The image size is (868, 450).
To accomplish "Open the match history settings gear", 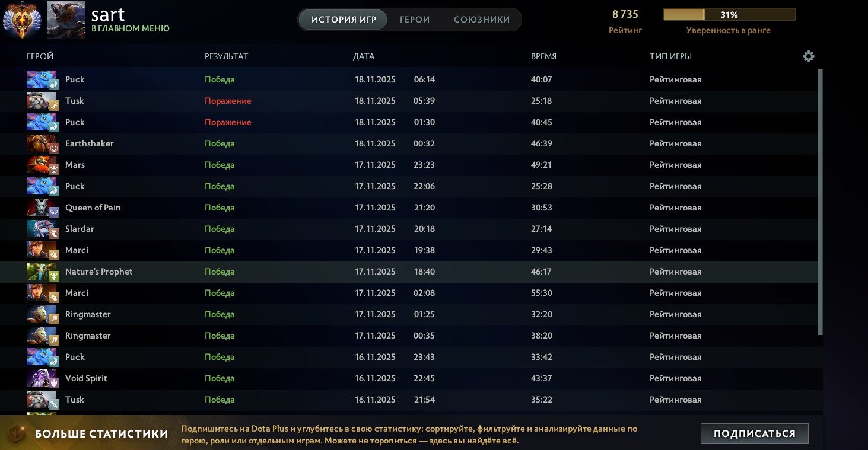I will coord(808,56).
